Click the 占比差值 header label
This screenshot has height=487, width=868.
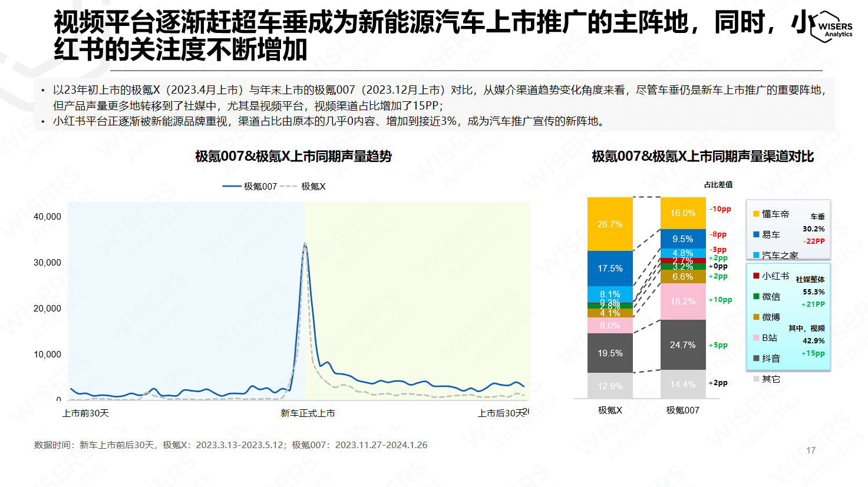coord(718,184)
